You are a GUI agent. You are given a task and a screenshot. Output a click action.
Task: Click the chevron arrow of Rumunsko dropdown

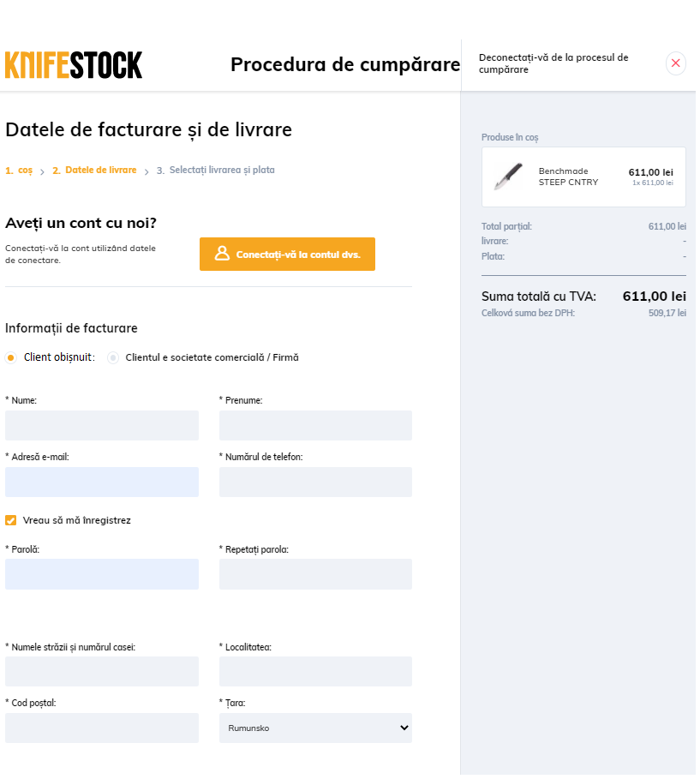pyautogui.click(x=404, y=728)
